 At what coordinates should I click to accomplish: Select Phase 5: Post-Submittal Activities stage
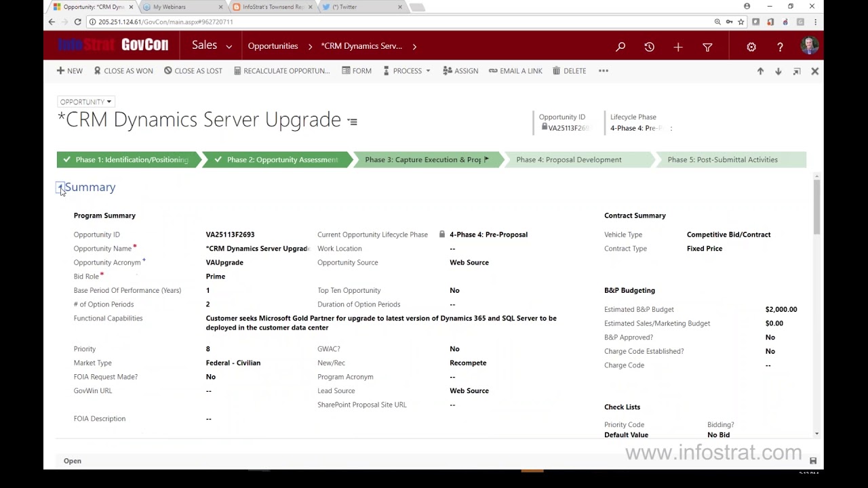[731, 160]
